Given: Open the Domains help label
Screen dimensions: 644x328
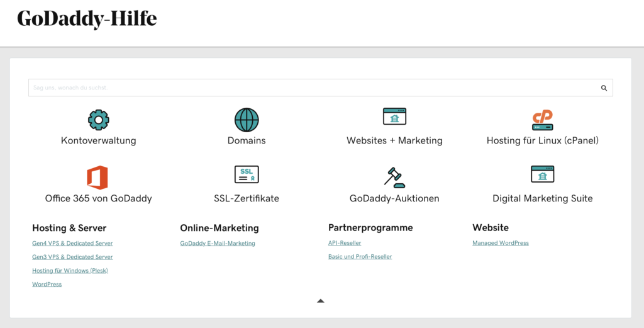Looking at the screenshot, I should click(x=247, y=140).
